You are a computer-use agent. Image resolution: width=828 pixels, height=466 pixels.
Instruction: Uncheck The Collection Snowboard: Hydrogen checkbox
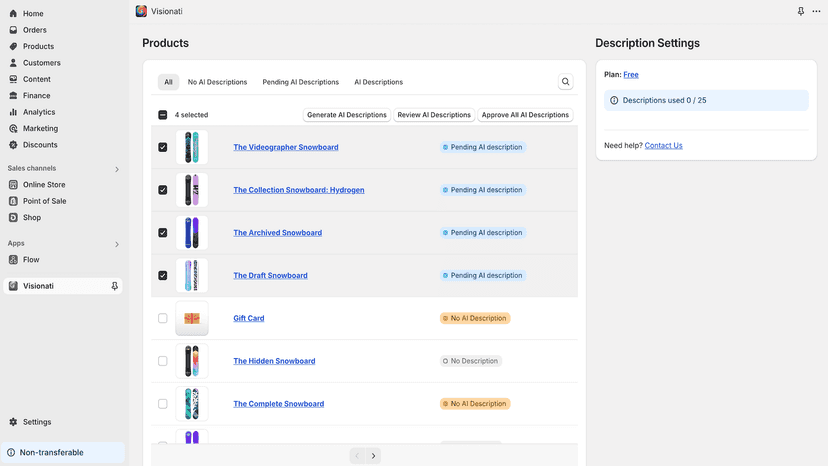click(163, 190)
